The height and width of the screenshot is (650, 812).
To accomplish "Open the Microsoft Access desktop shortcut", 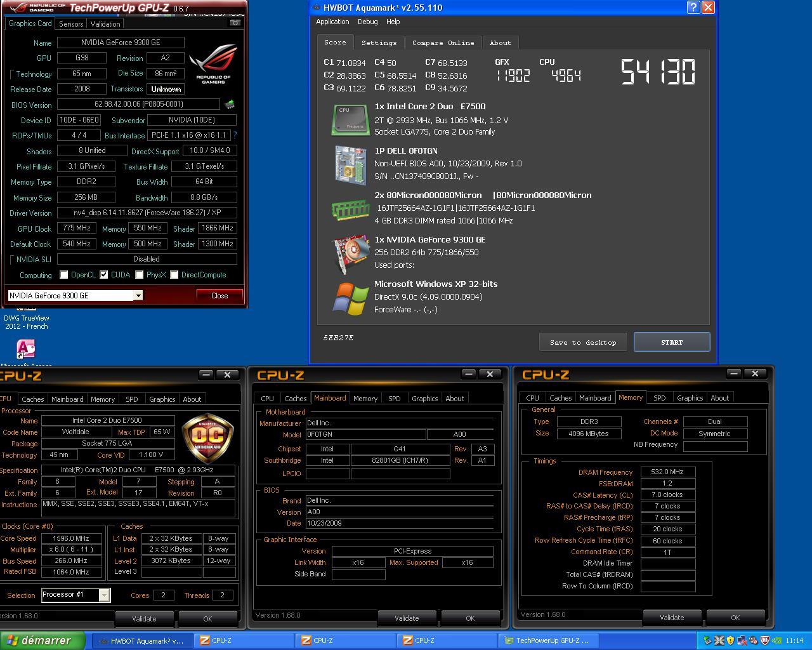I will coord(25,349).
